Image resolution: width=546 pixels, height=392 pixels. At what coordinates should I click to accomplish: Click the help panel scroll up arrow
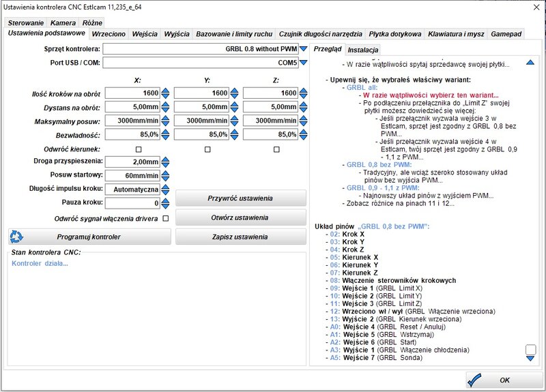(x=530, y=63)
